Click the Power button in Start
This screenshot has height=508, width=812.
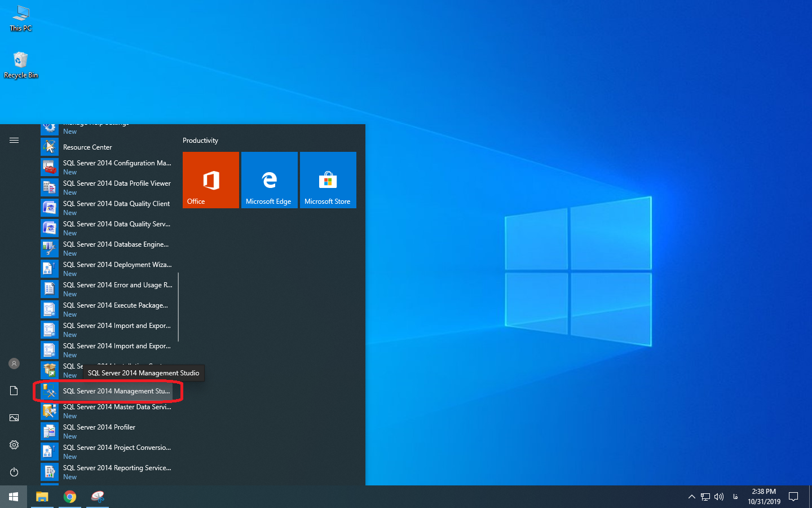coord(14,472)
